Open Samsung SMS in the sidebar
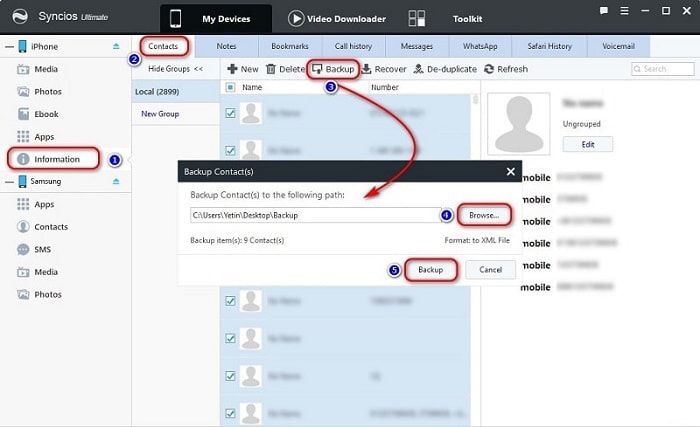Screen dimensions: 700x427 point(44,249)
